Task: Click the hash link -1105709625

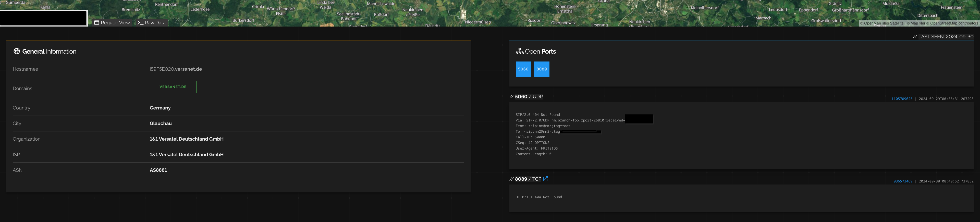Action: click(900, 99)
